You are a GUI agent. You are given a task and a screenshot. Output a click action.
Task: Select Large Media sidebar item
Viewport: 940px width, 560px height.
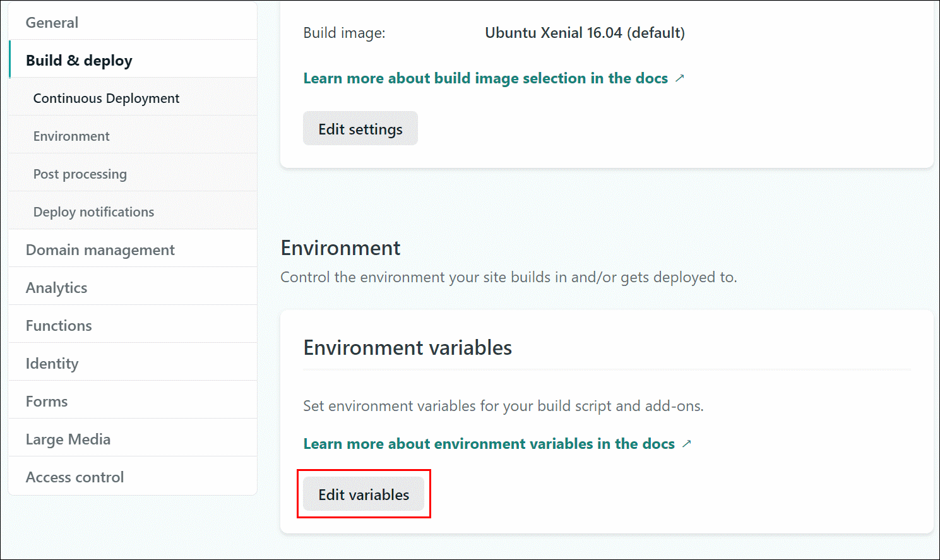[68, 439]
